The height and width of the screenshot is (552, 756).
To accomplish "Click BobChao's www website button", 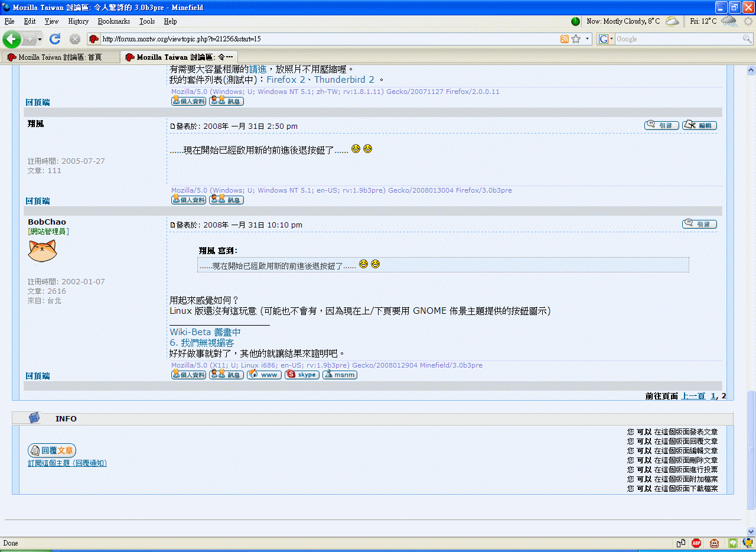I will (264, 375).
